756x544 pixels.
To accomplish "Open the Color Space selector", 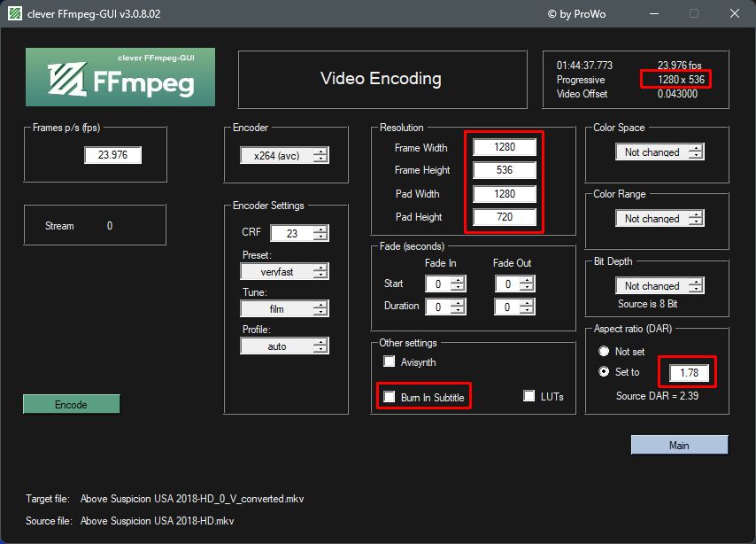I will click(660, 152).
